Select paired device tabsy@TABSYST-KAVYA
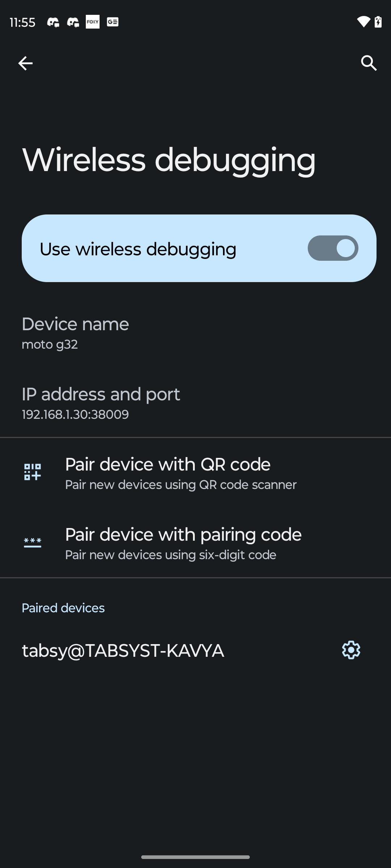The width and height of the screenshot is (391, 868). pos(123,651)
